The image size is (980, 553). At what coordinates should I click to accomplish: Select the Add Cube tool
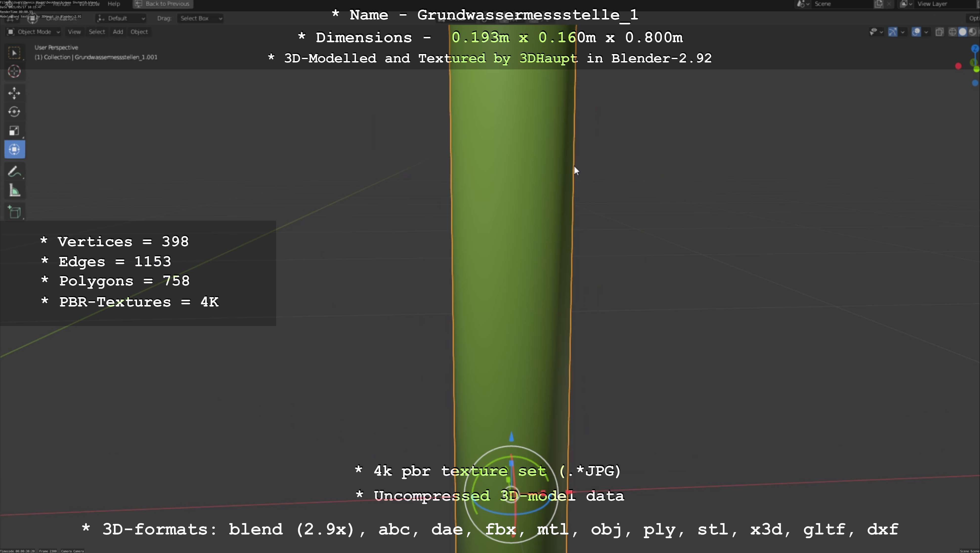[14, 212]
